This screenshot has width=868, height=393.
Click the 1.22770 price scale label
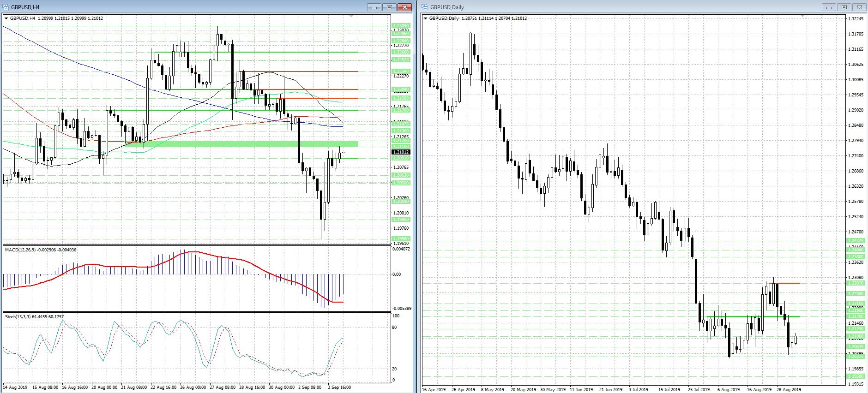(x=401, y=46)
